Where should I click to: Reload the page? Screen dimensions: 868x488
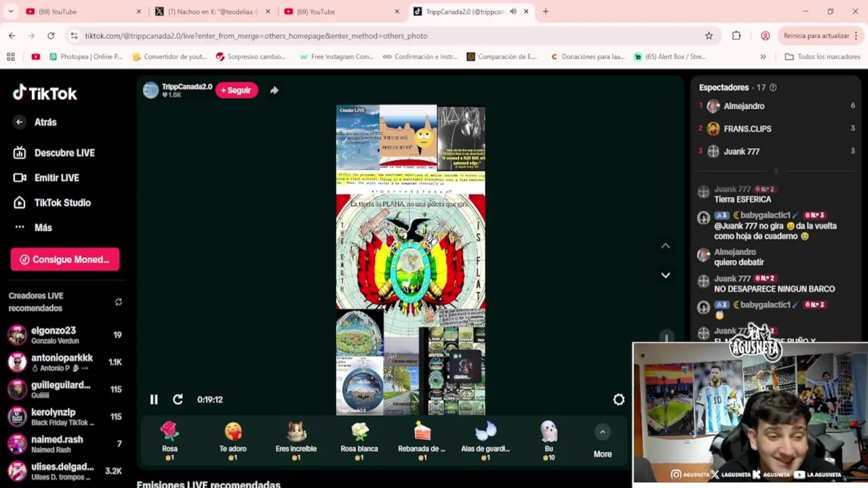51,36
